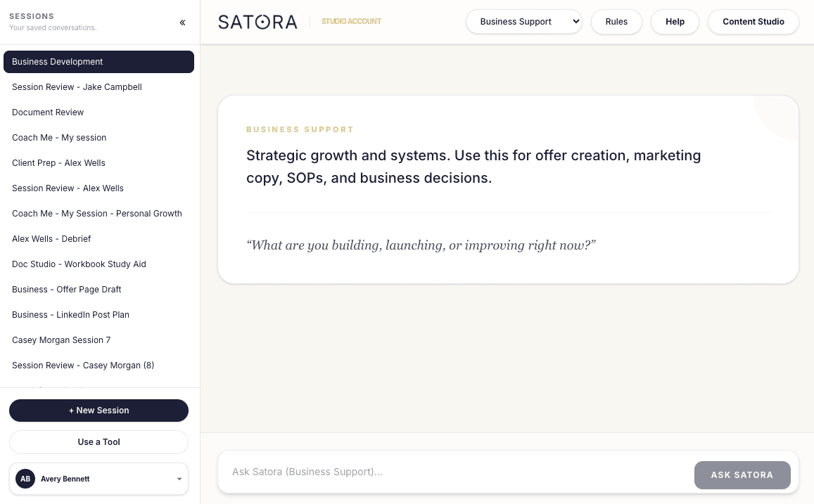Open Client Prep - Alex Wells
The image size is (814, 504).
click(98, 163)
